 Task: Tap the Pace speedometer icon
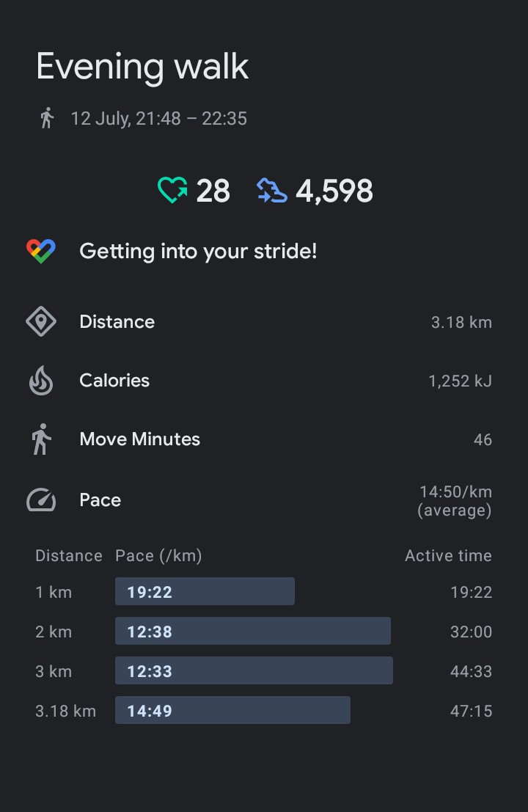(41, 500)
